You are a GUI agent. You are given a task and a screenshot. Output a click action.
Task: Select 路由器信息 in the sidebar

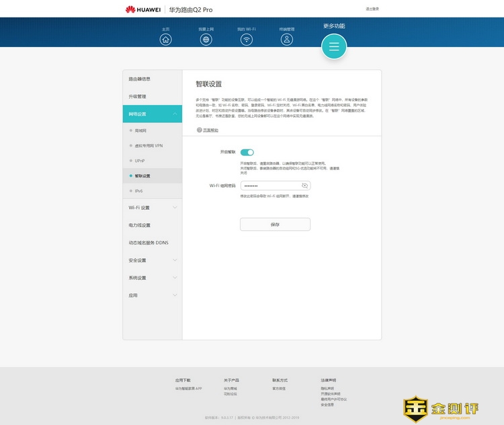pyautogui.click(x=152, y=79)
